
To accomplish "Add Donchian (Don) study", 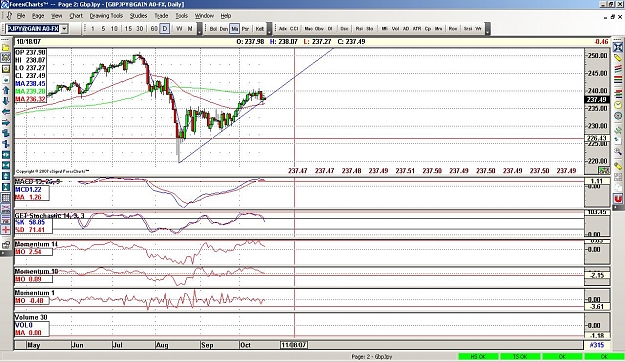I will [x=224, y=29].
